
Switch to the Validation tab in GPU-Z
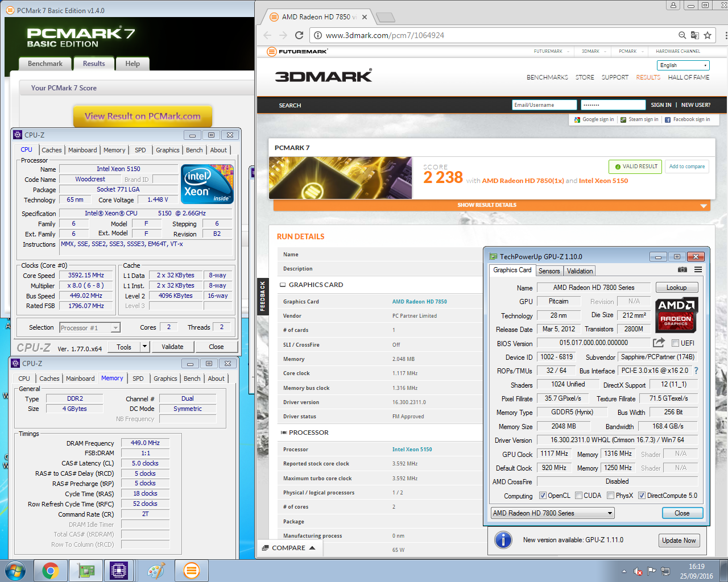[580, 271]
